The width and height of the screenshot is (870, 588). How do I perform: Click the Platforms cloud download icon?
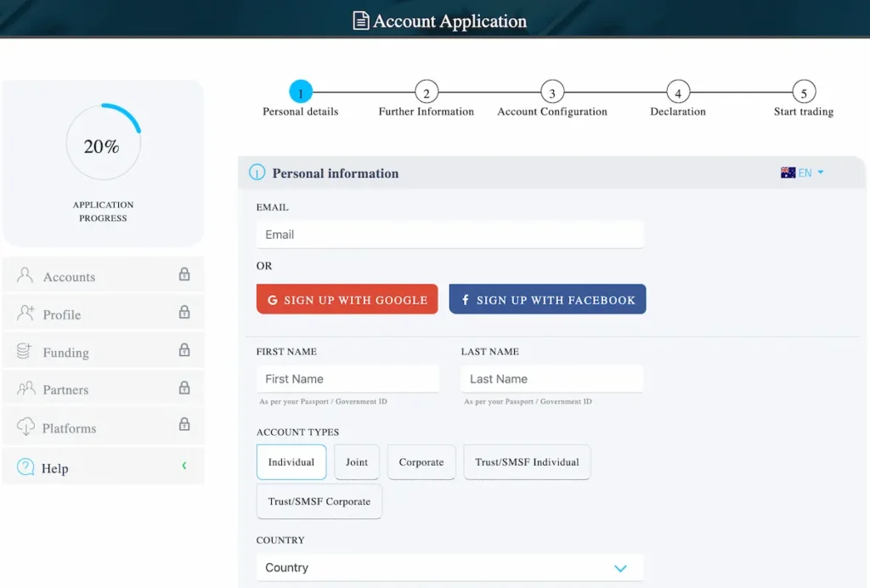tap(25, 427)
